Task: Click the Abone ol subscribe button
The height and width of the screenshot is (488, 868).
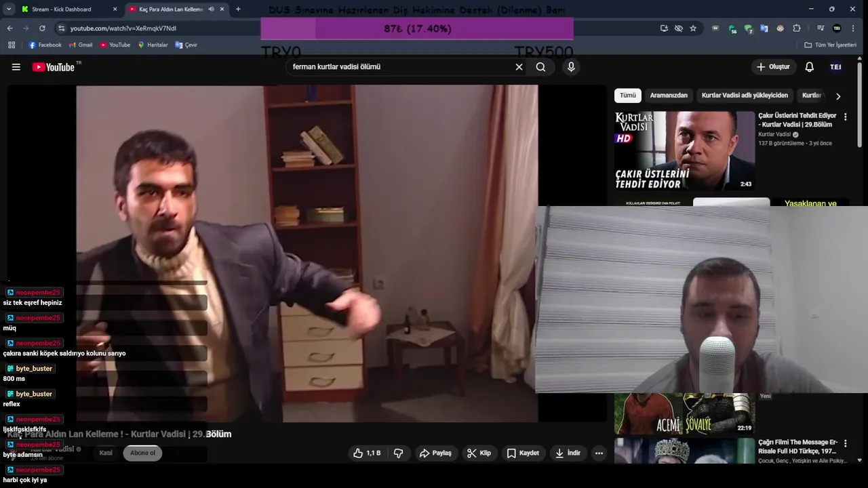Action: pyautogui.click(x=142, y=453)
